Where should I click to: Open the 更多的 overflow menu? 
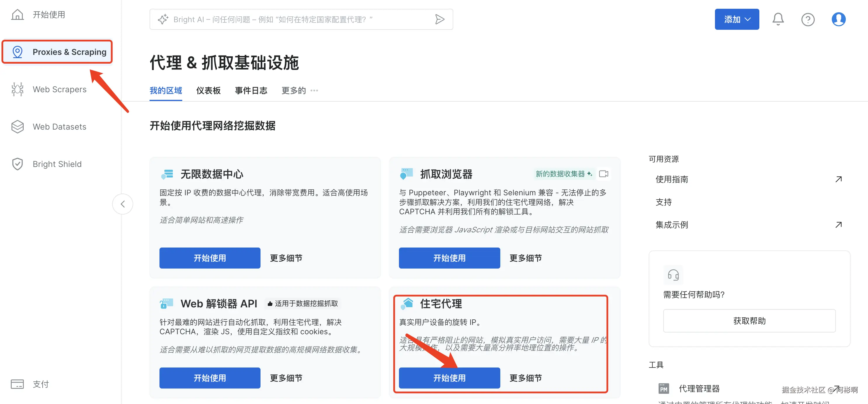294,90
